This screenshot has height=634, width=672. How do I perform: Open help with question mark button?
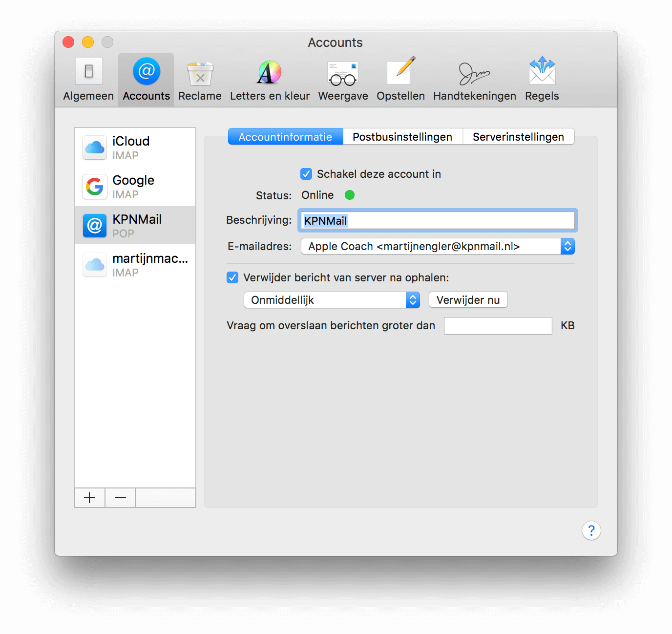591,530
